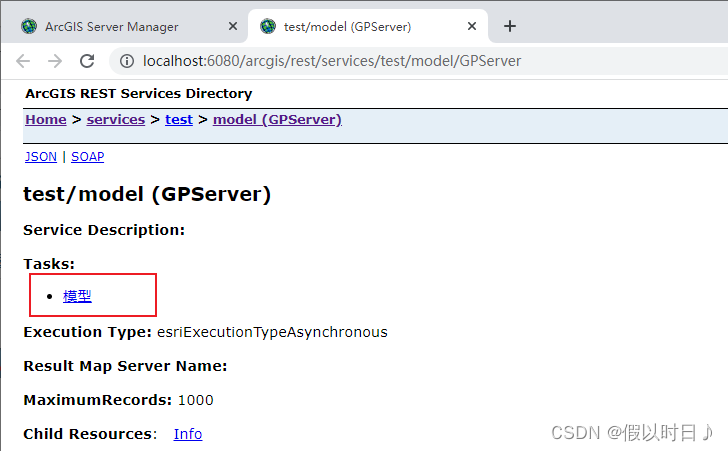
Task: View the service in JSON format
Action: 41,157
